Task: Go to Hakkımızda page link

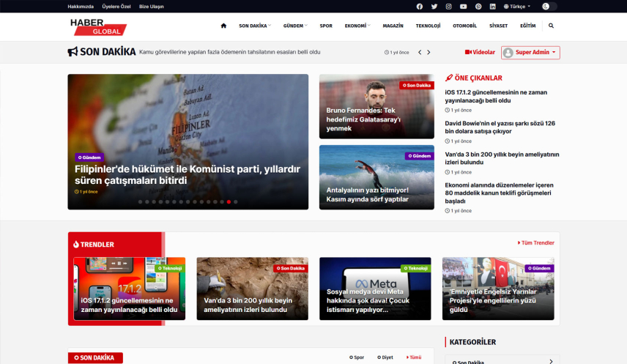Action: click(x=81, y=7)
